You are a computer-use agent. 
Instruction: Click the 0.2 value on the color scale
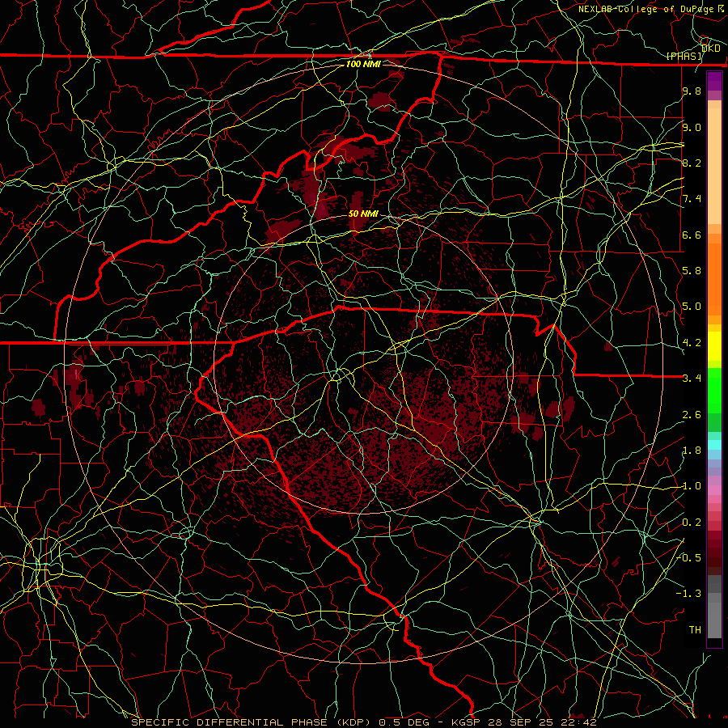click(x=692, y=523)
